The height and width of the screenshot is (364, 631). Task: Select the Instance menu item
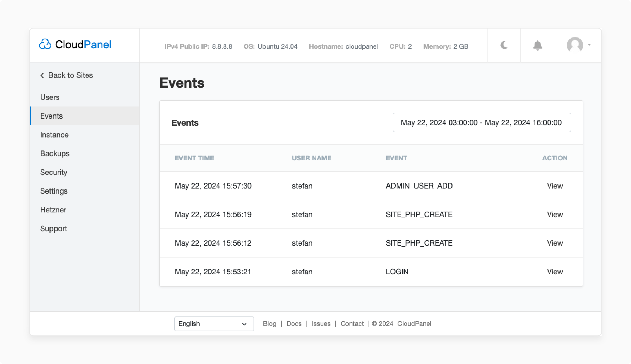coord(54,135)
